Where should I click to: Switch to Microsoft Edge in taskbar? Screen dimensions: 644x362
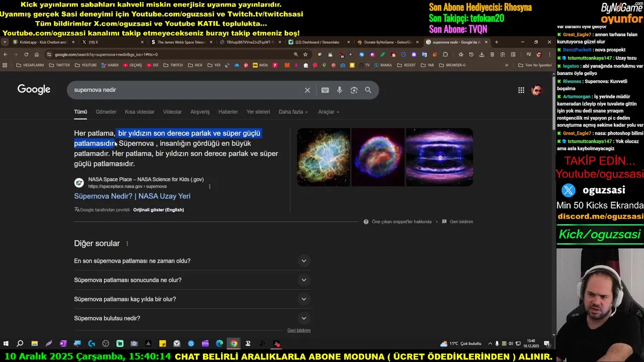pyautogui.click(x=219, y=344)
